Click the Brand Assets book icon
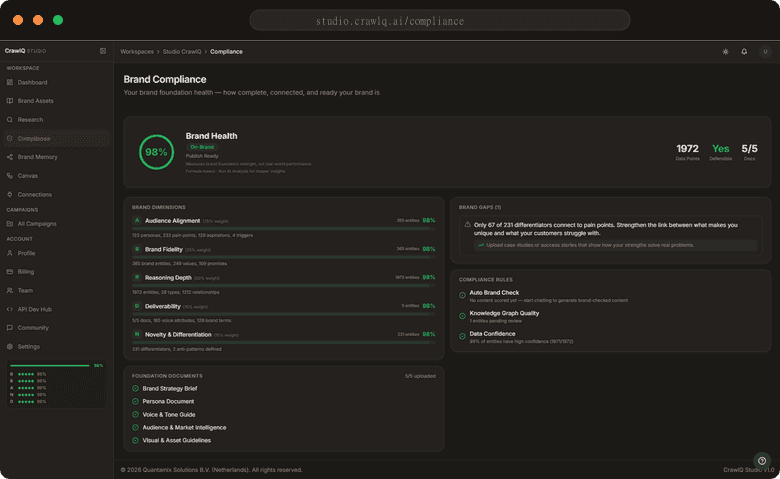This screenshot has width=780, height=479. coord(10,100)
